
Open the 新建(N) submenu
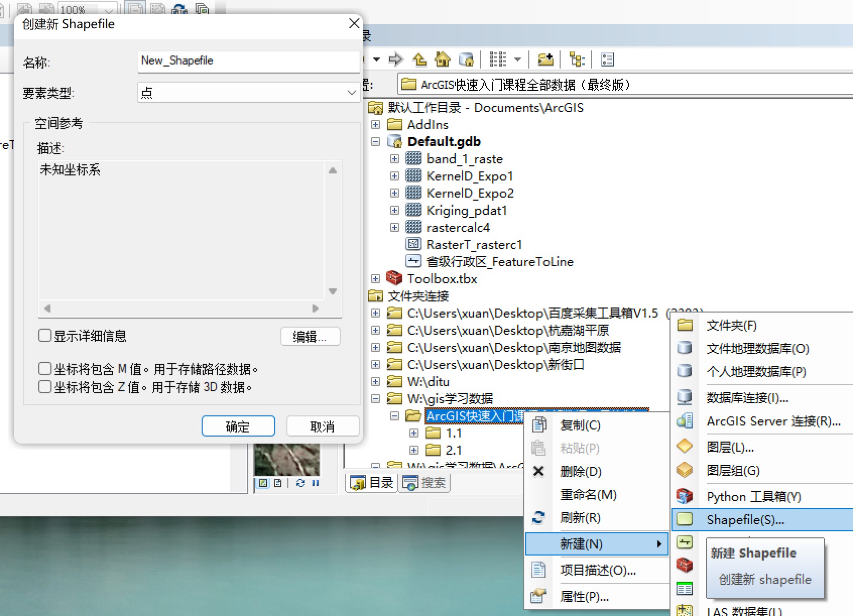point(597,544)
